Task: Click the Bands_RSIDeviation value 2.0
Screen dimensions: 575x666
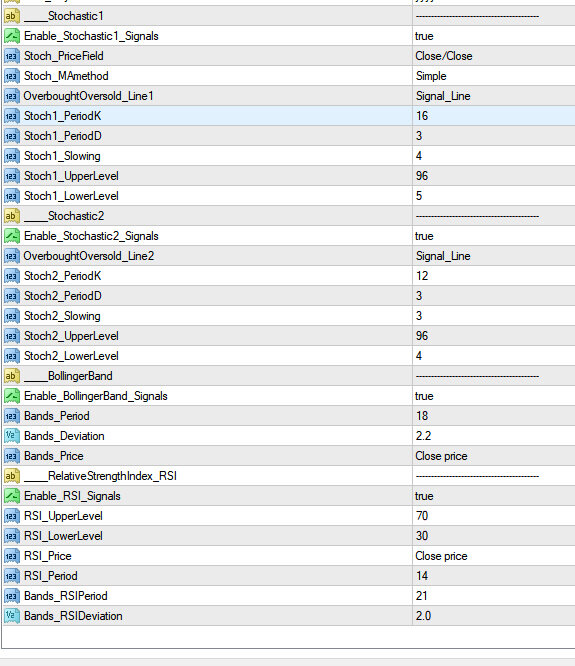Action: pyautogui.click(x=423, y=616)
